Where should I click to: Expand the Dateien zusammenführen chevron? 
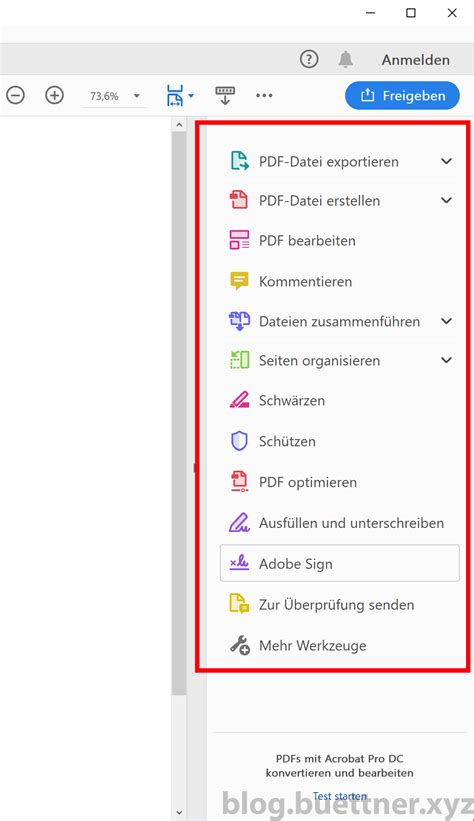coord(446,320)
